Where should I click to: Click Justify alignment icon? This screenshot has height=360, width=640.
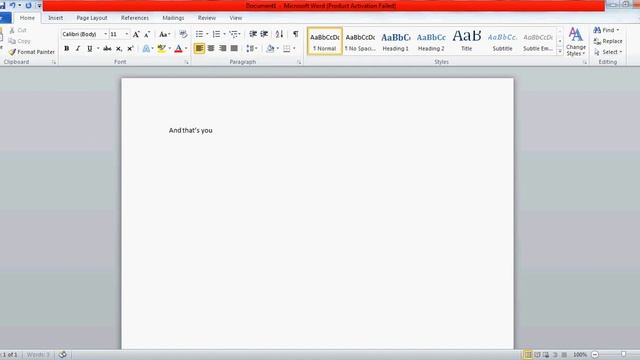234,49
